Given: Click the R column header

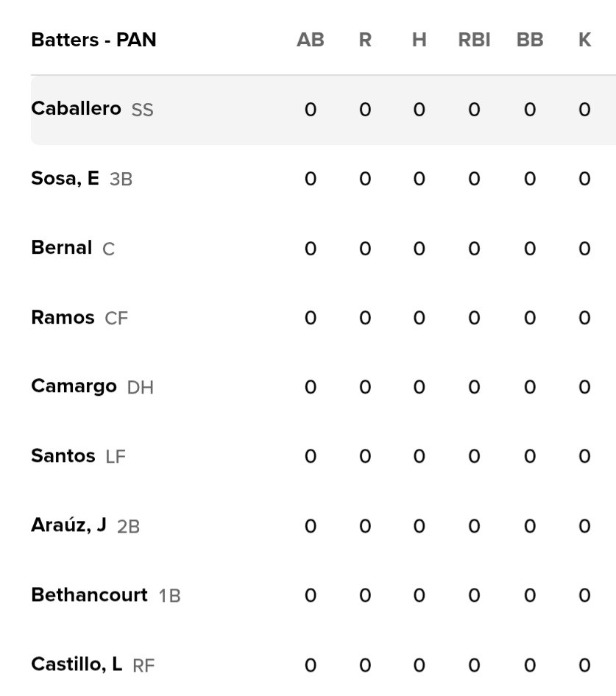Looking at the screenshot, I should [365, 40].
